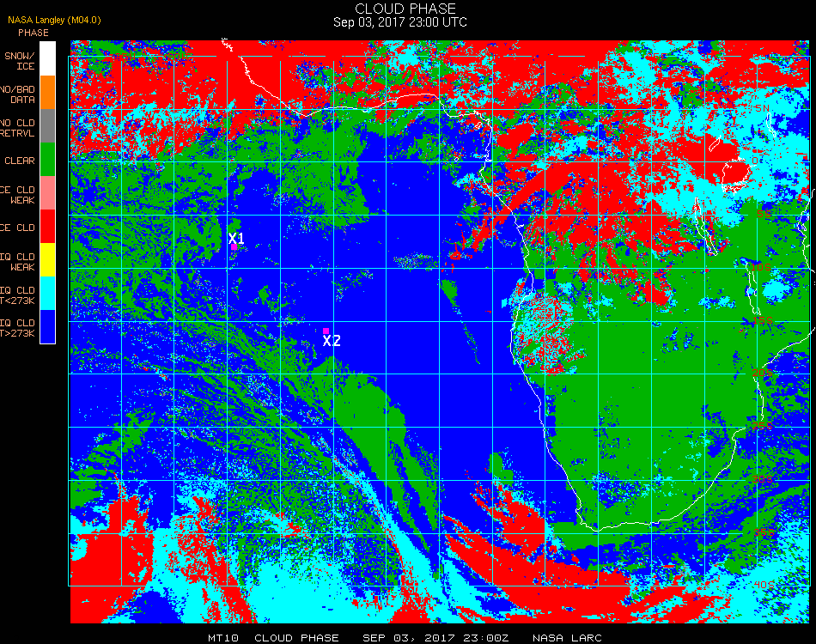The image size is (816, 644).
Task: Select the pink Ice Cld Weak swatch
Action: point(47,193)
